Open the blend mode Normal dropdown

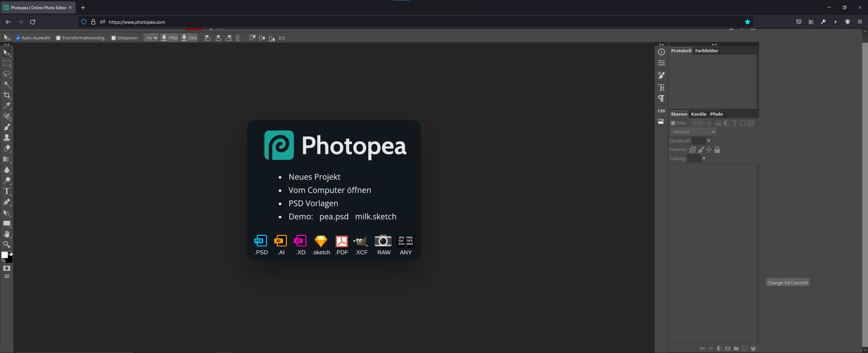click(693, 132)
